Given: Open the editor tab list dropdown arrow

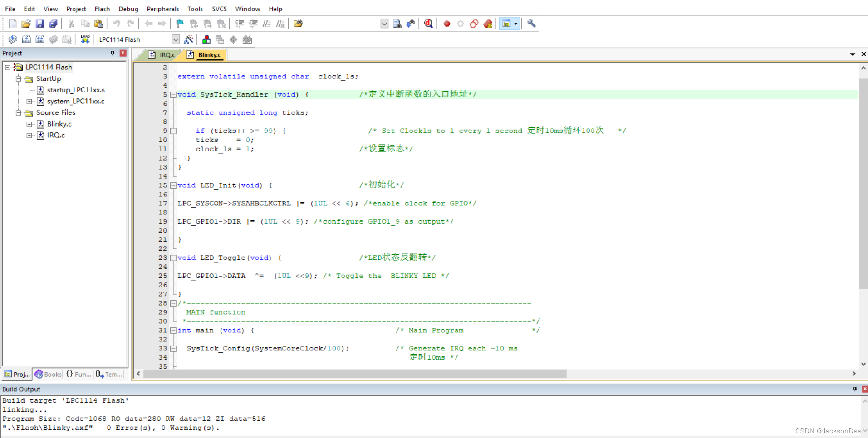Looking at the screenshot, I should [853, 54].
